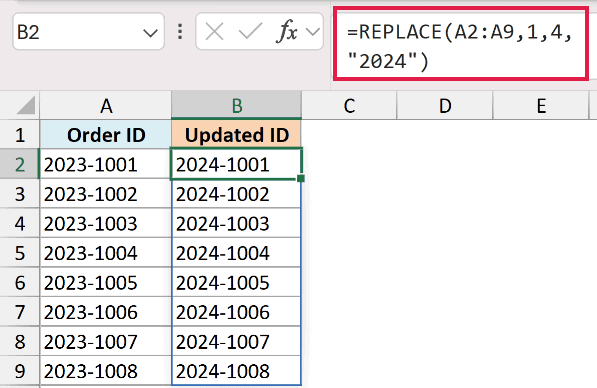Select cell containing 2023-1005

coord(106,282)
